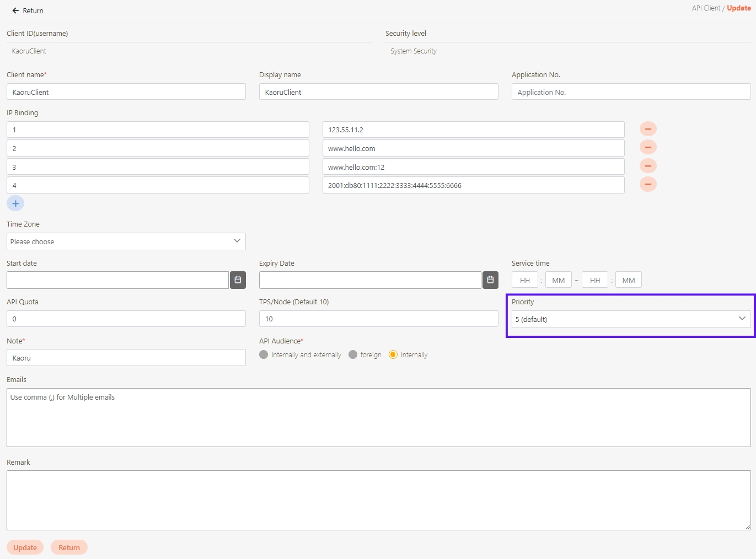Click the bottom Return button

[69, 547]
